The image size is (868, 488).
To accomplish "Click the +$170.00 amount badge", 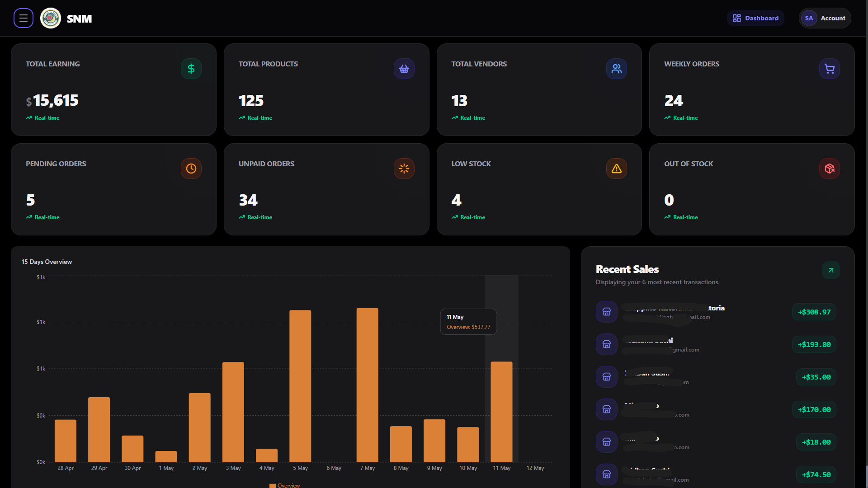I will (814, 409).
